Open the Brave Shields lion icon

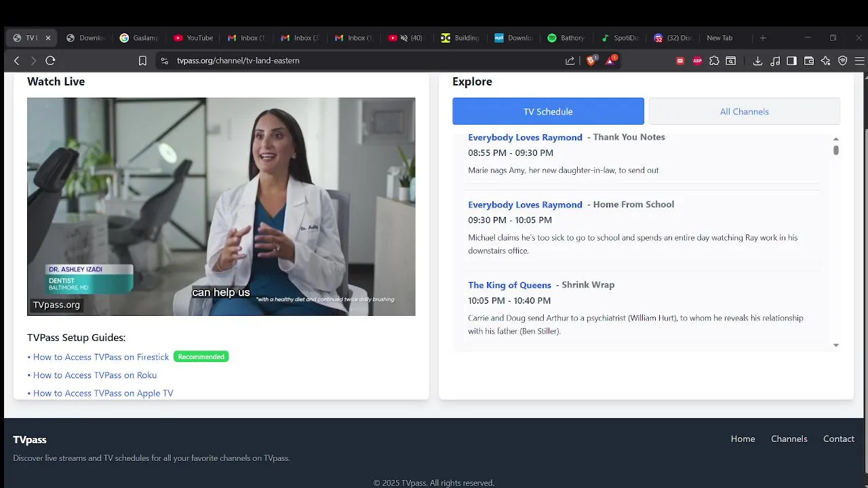click(591, 60)
